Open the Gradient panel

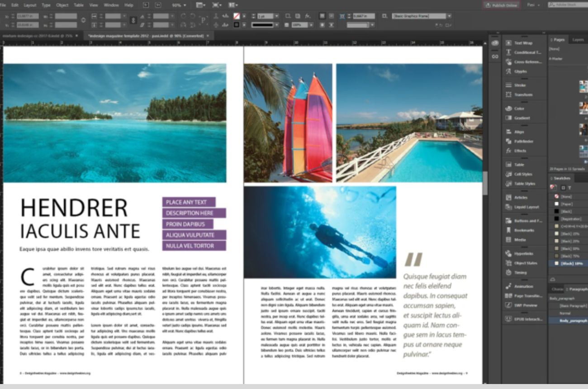pos(522,118)
